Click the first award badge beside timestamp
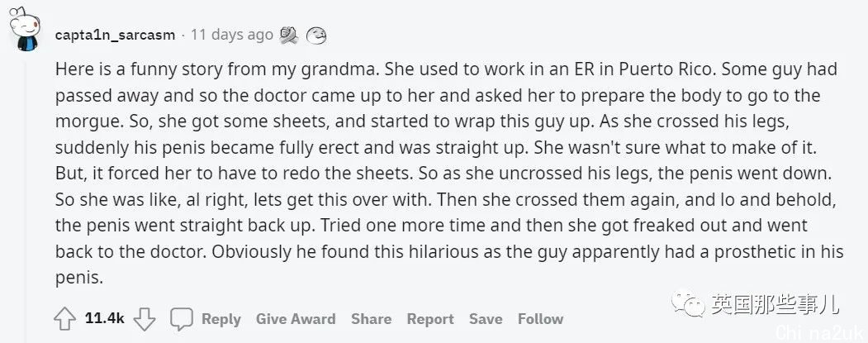 [x=288, y=36]
